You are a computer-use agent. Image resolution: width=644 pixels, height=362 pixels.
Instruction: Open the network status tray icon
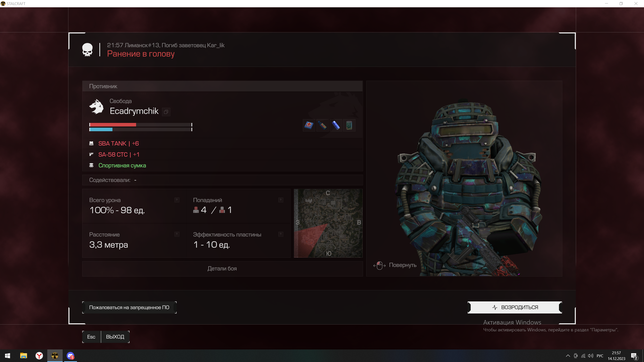583,356
